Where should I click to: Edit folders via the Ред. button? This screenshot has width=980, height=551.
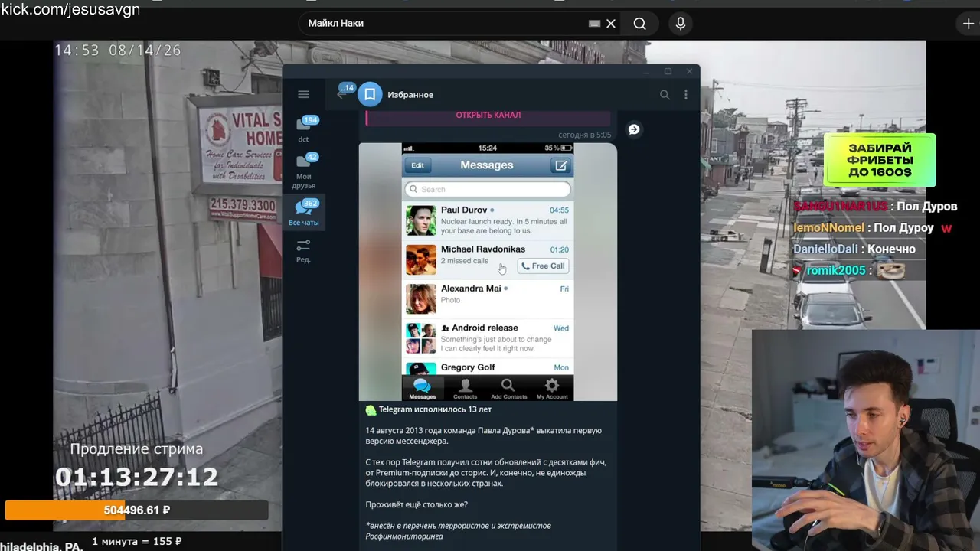[x=303, y=250]
